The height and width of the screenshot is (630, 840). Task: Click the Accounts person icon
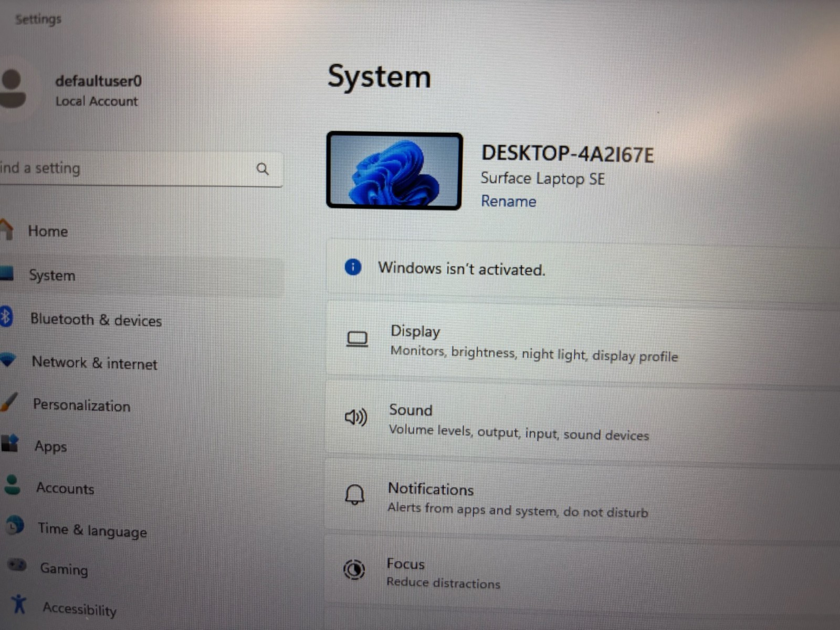[x=12, y=485]
